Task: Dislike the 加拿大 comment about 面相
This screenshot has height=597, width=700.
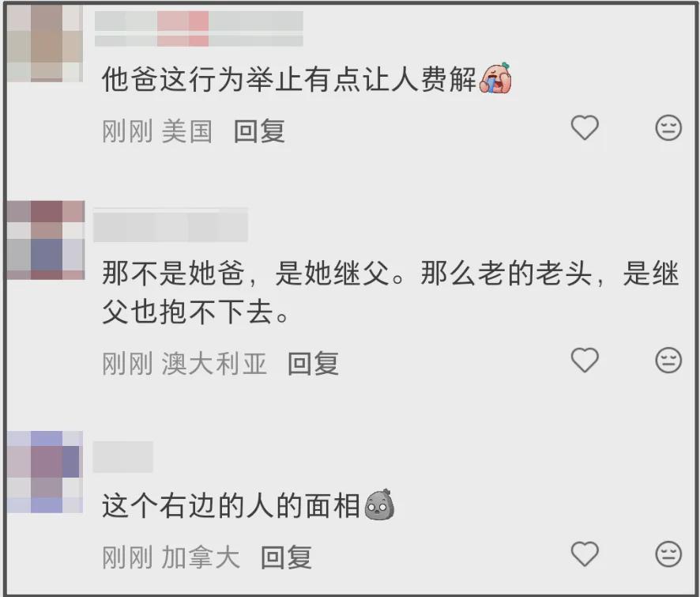Action: (x=668, y=554)
